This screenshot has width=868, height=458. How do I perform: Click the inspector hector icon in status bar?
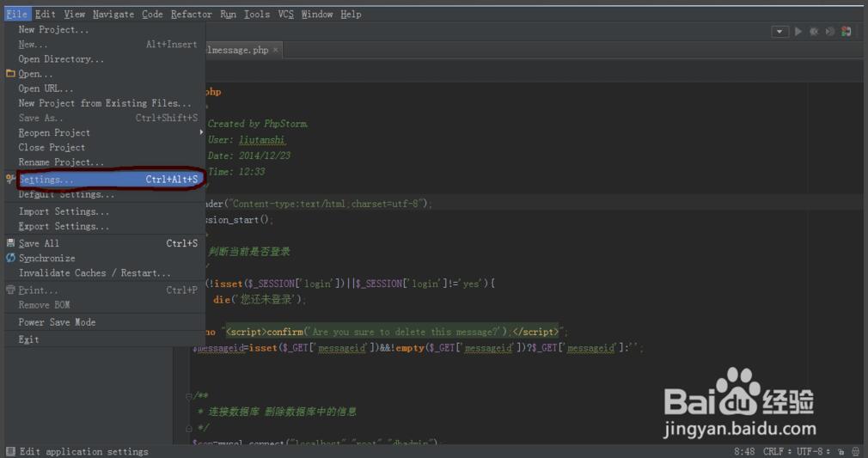coord(856,451)
